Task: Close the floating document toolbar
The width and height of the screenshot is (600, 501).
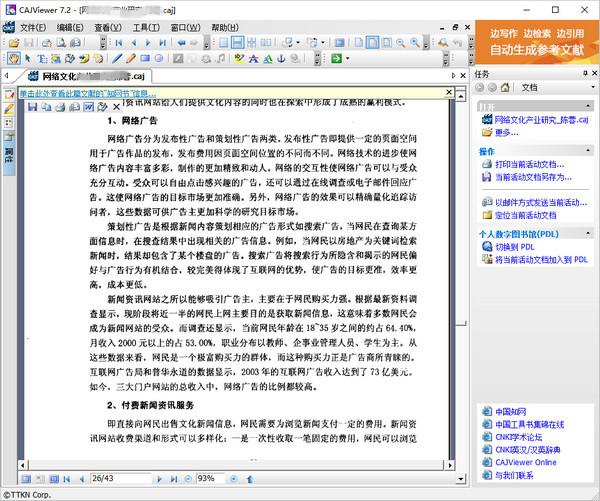Action: pos(117,107)
